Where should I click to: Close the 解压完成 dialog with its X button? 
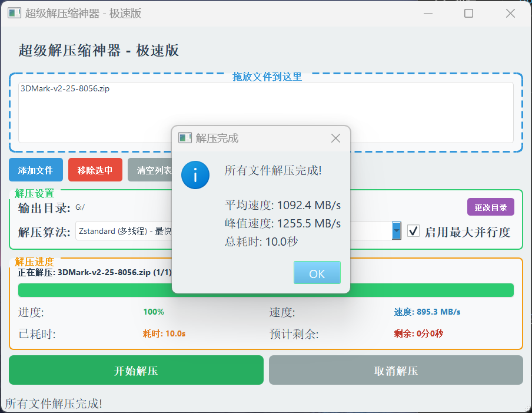click(335, 137)
